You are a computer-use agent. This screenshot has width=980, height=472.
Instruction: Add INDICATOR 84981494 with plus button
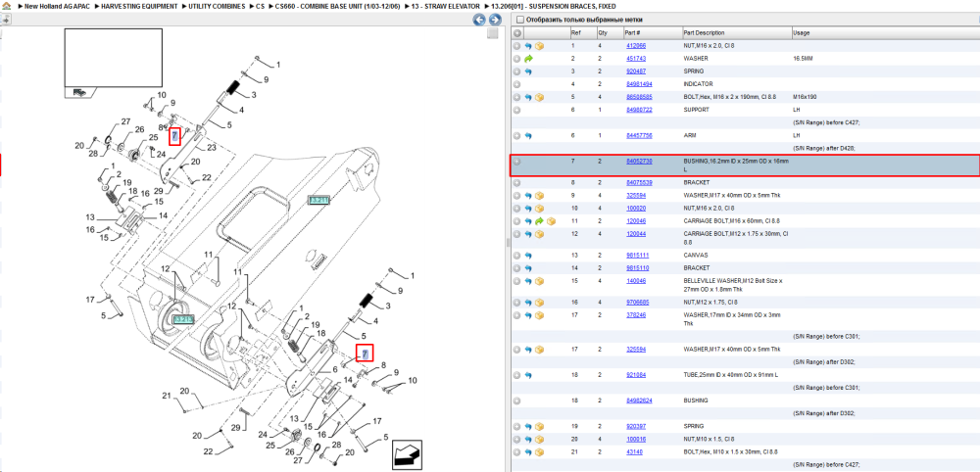pos(516,84)
